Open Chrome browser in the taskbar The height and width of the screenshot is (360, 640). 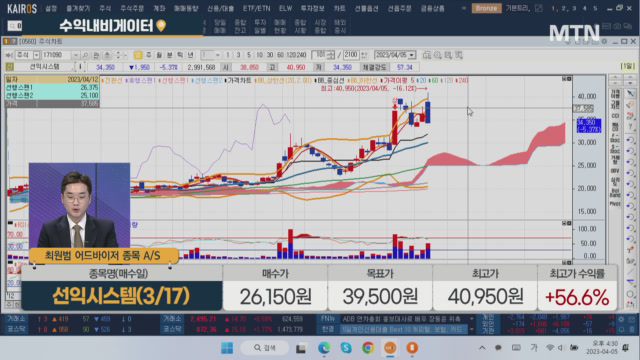368,347
